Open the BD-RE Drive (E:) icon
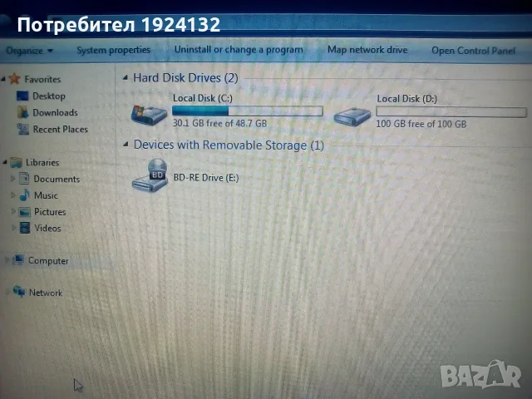The image size is (532, 399). point(150,175)
